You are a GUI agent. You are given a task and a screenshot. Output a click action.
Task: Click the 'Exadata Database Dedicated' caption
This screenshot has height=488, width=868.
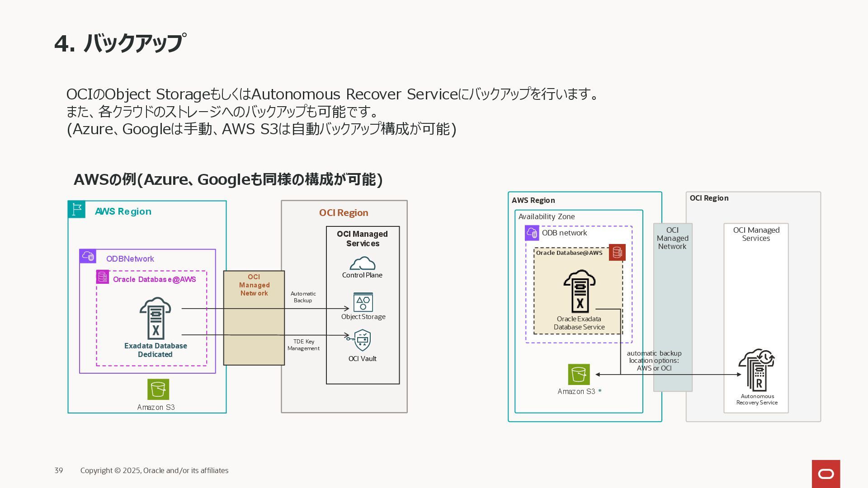156,350
